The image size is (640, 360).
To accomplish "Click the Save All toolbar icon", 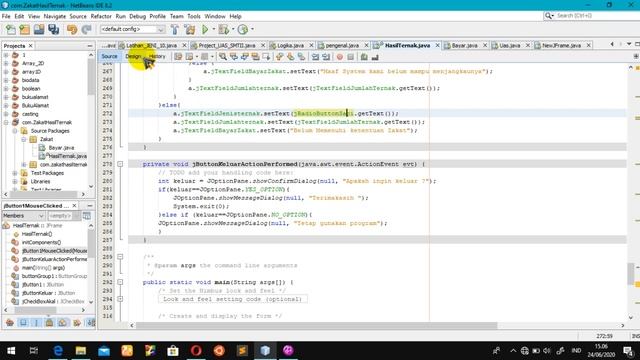I will pyautogui.click(x=53, y=29).
